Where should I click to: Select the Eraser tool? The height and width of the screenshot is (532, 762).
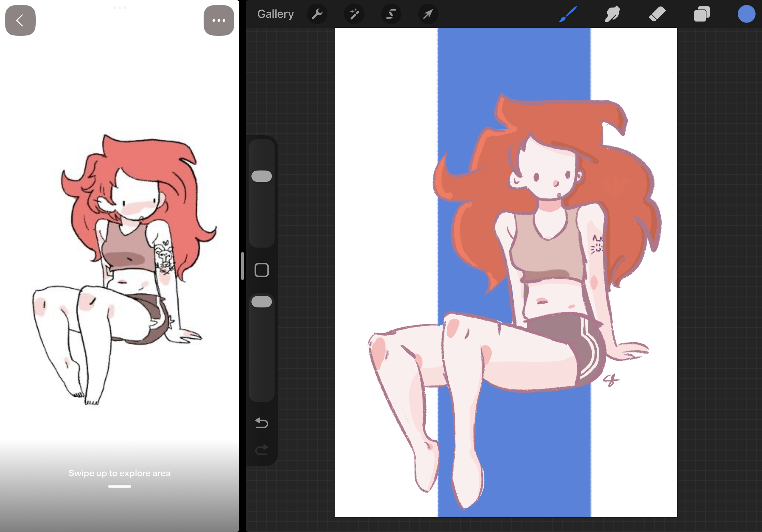pos(657,14)
